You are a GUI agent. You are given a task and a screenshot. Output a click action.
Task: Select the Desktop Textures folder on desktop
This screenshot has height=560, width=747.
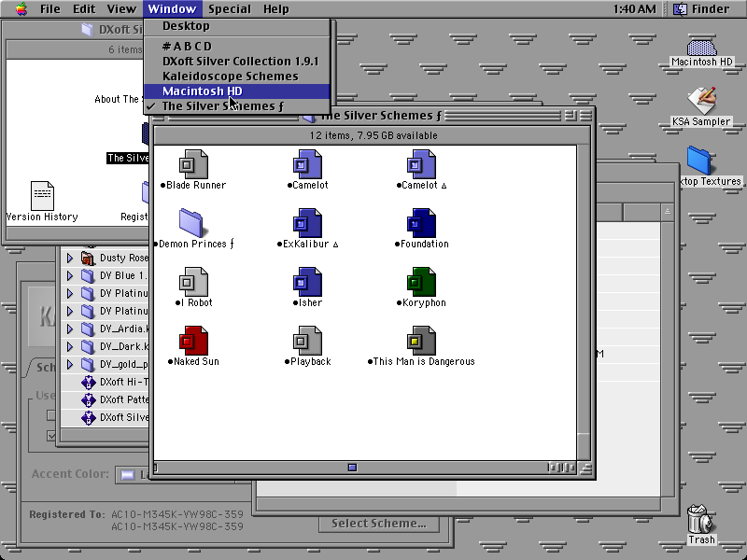coord(698,161)
